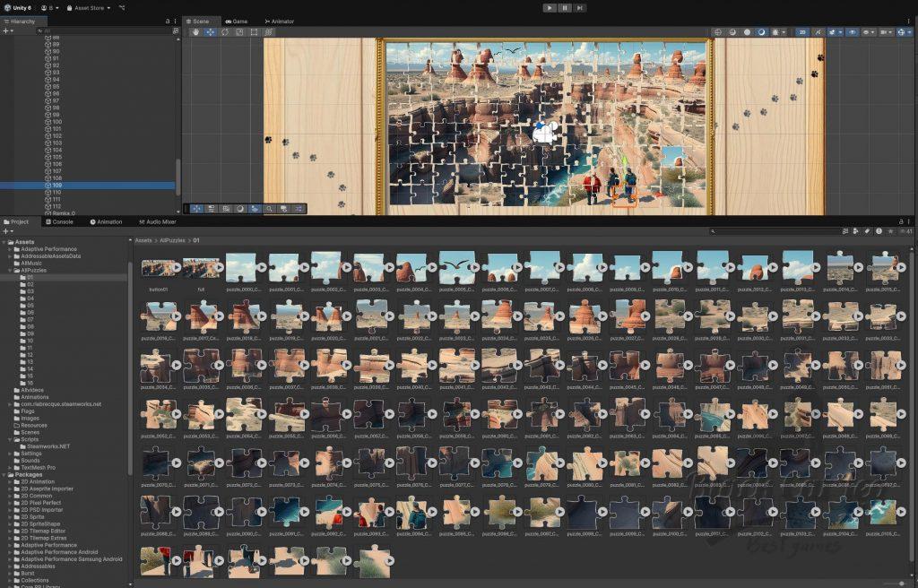Open the Asset Store dropdown

(89, 8)
